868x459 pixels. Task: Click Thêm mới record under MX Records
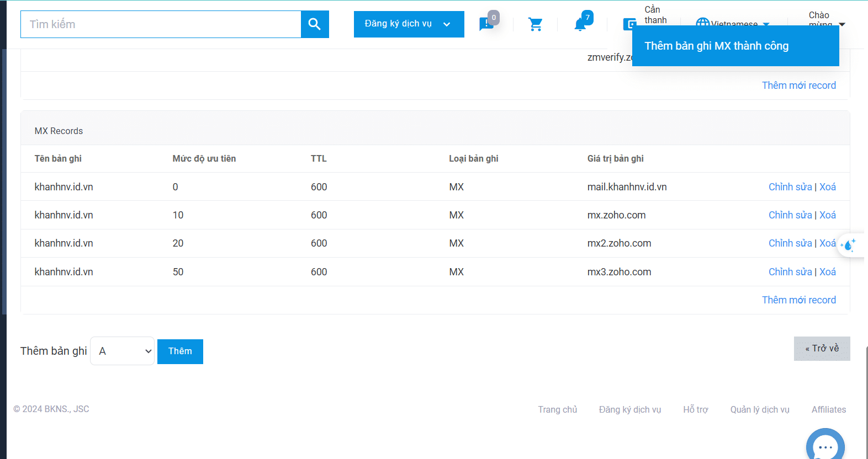(798, 300)
